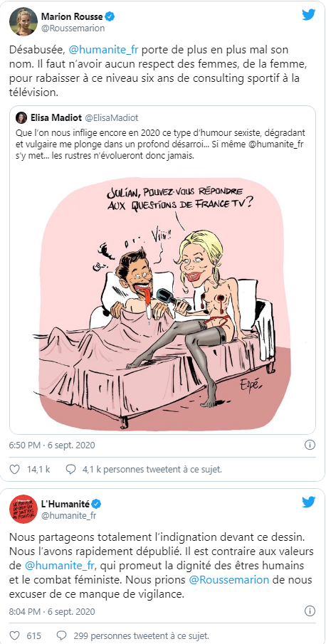Open info icon beside 6:50 PM timestamp
The width and height of the screenshot is (326, 644).
310,445
